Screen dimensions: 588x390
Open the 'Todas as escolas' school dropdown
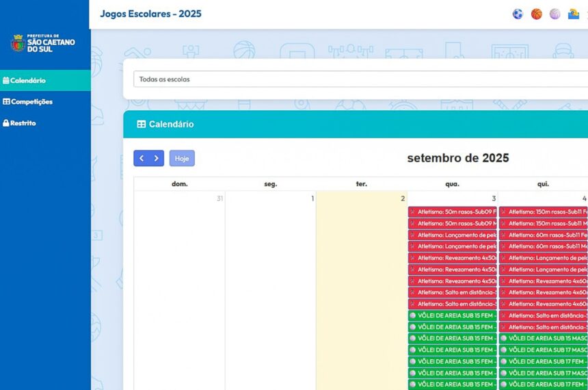tap(359, 79)
